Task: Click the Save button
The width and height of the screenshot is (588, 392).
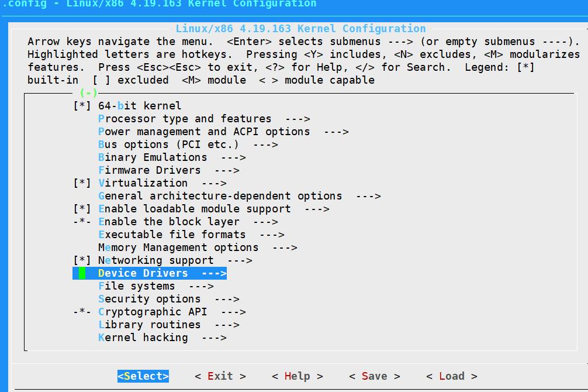Action: (374, 376)
